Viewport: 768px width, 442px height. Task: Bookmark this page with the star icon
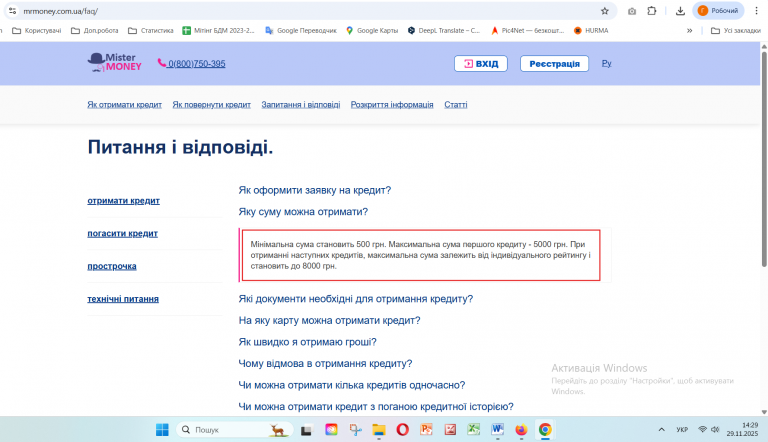point(604,11)
